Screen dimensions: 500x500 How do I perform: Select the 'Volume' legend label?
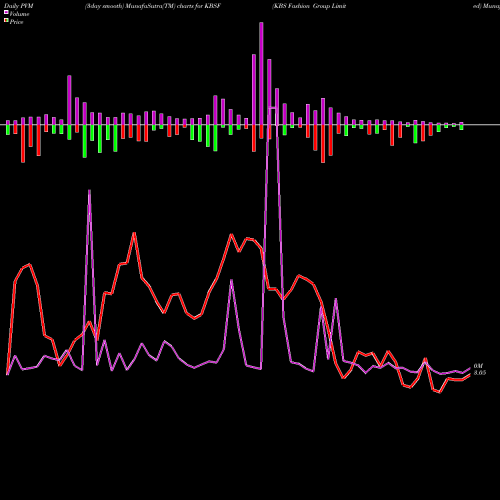pos(19,14)
